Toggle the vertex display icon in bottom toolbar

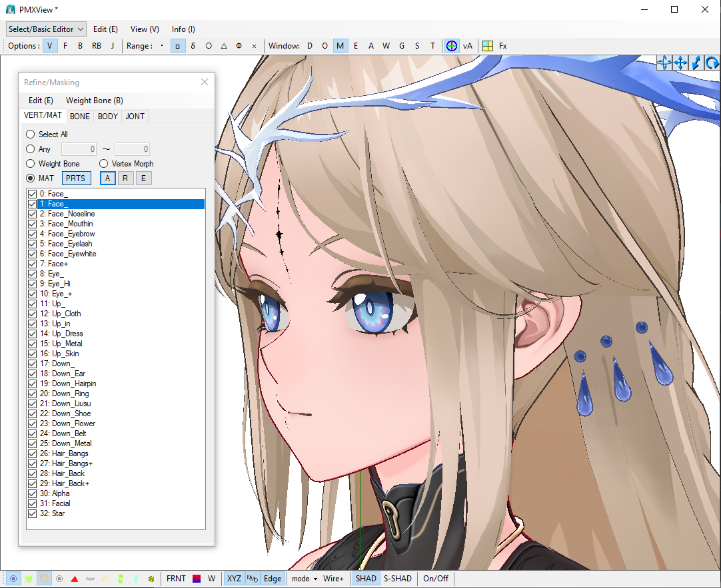(13, 579)
